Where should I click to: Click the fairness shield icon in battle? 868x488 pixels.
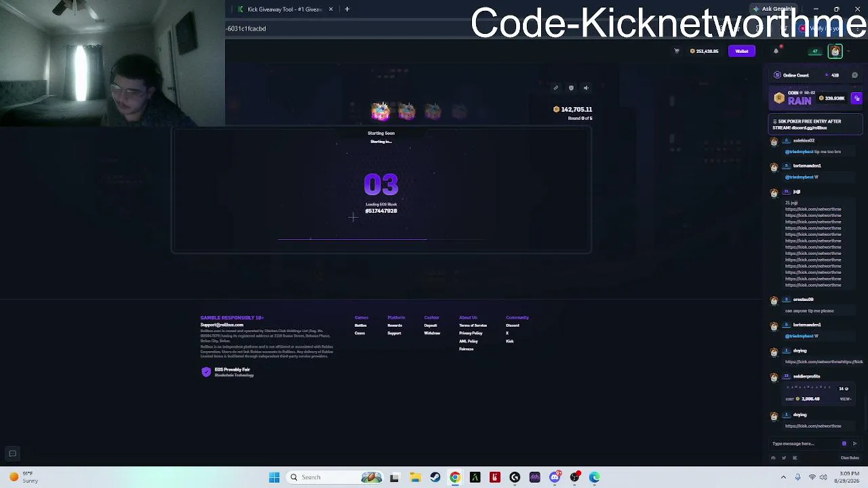(571, 88)
